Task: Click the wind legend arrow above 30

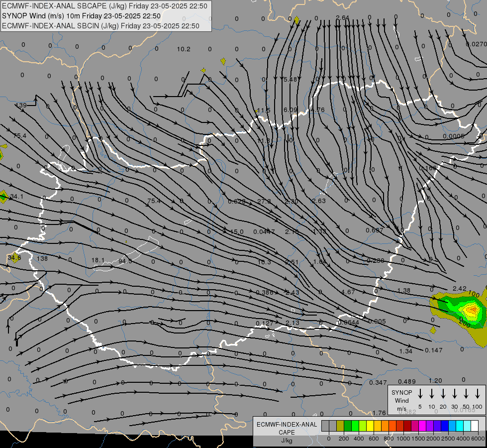Action: (x=454, y=394)
